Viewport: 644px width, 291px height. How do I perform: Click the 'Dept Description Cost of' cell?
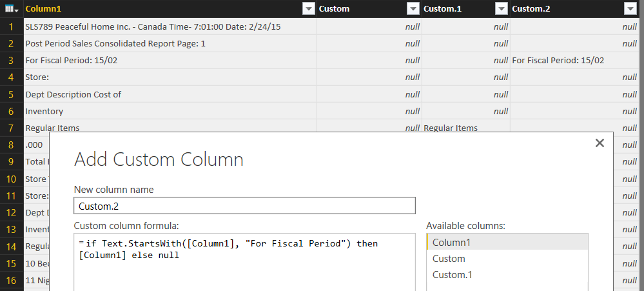point(170,94)
